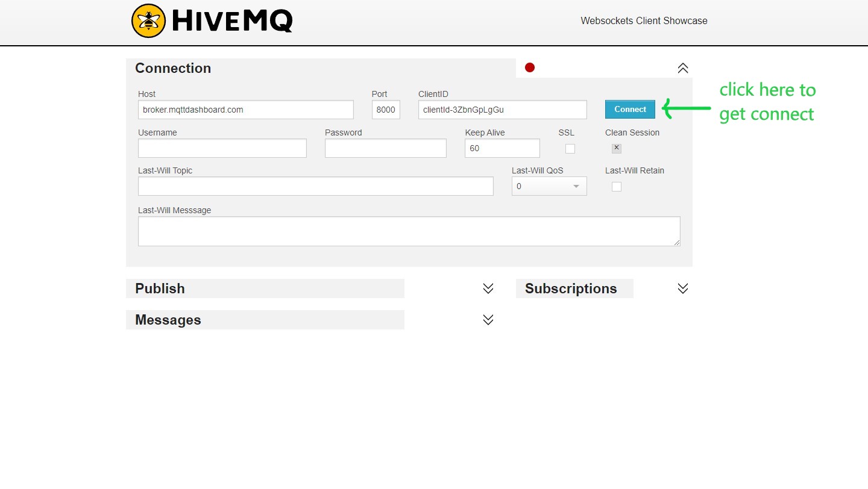Expand the Subscriptions panel chevron
This screenshot has height=489, width=868.
coord(683,288)
